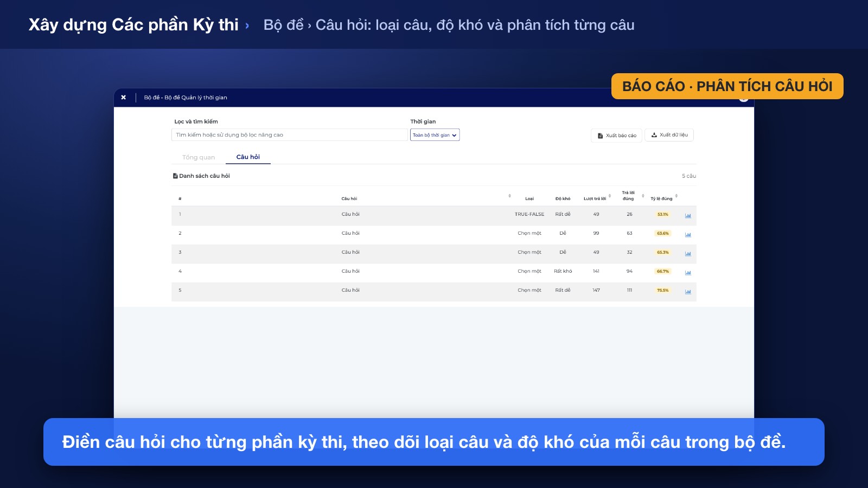Click Chọn một in row 2
The width and height of the screenshot is (868, 488).
pos(529,233)
